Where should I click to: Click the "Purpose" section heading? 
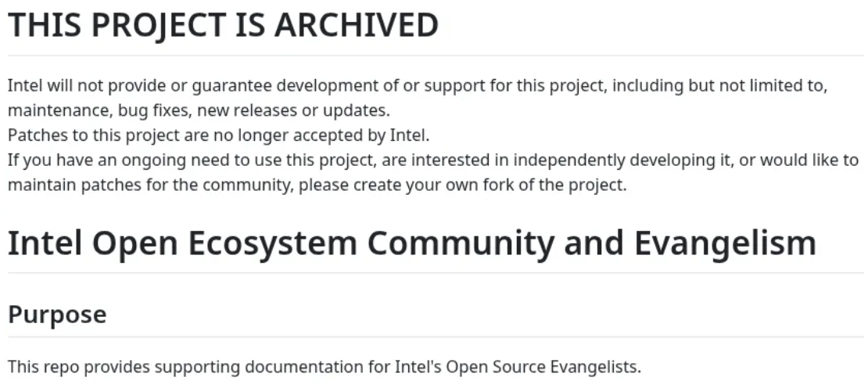pyautogui.click(x=57, y=315)
